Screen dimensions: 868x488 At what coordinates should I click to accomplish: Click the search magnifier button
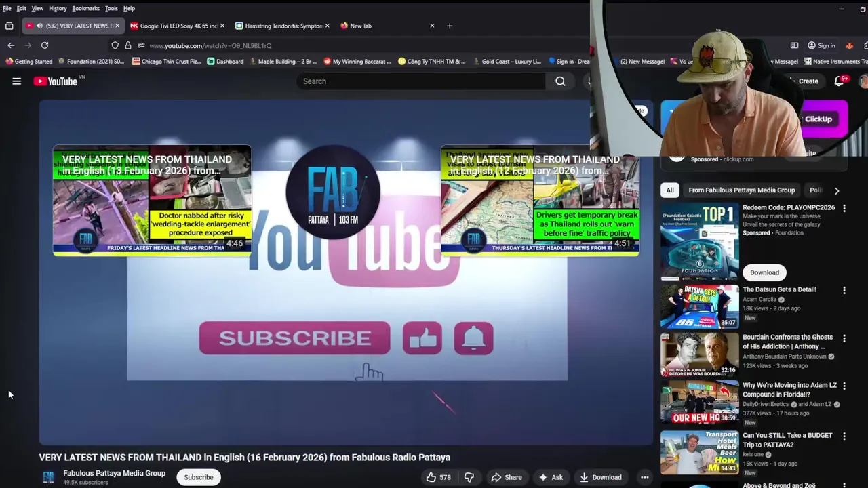click(560, 81)
